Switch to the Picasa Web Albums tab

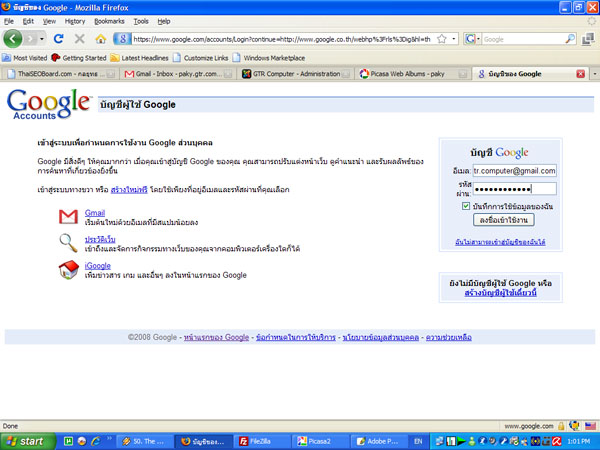point(413,73)
